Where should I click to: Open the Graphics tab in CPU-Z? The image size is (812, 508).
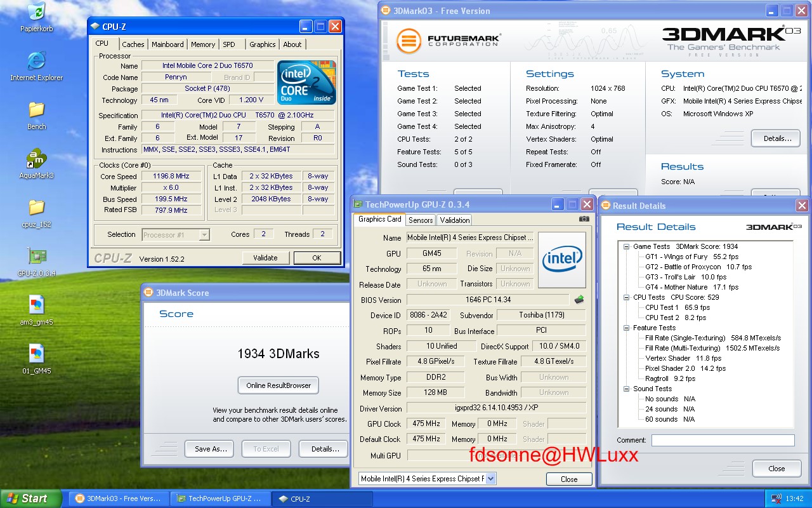pyautogui.click(x=263, y=44)
